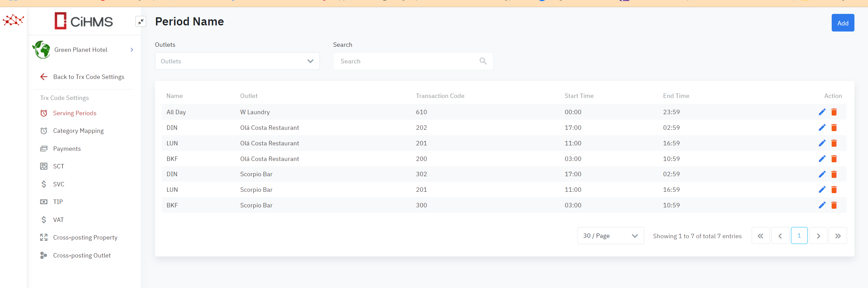Open the Outlets dropdown filter
Viewport: 868px width, 288px height.
click(x=237, y=61)
